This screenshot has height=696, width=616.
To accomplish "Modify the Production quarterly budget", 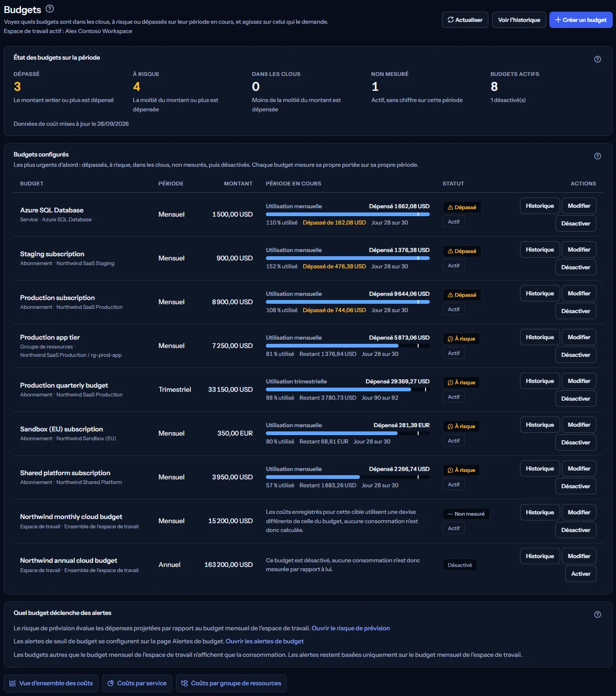I will [579, 381].
